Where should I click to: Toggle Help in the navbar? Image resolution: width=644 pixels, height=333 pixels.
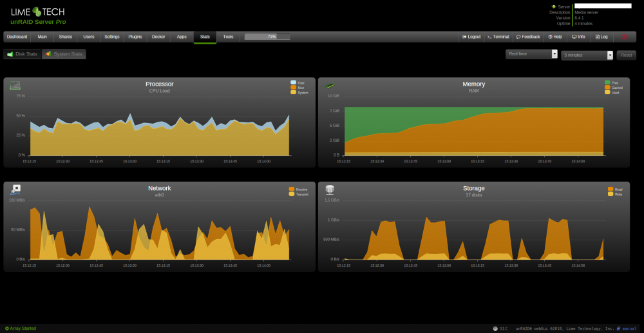[555, 37]
